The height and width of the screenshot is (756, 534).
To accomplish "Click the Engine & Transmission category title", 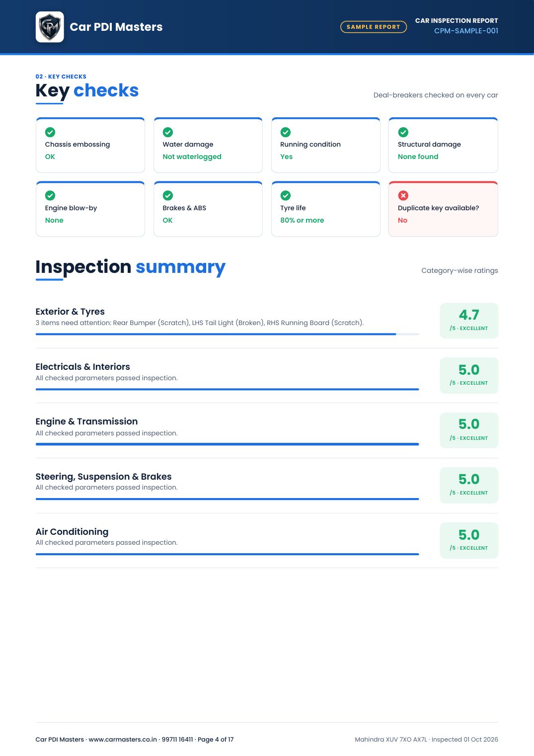I will pyautogui.click(x=86, y=421).
